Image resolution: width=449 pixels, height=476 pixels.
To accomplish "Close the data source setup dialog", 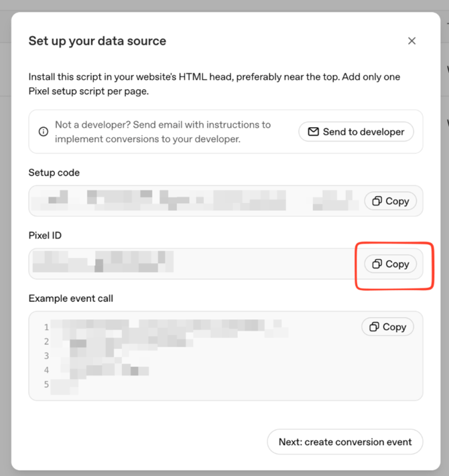I will click(411, 41).
